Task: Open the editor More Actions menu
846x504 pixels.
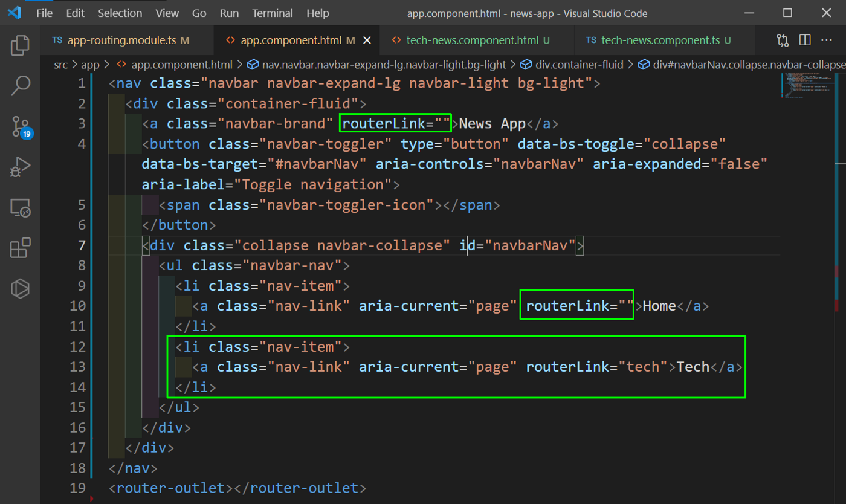Action: (x=826, y=40)
